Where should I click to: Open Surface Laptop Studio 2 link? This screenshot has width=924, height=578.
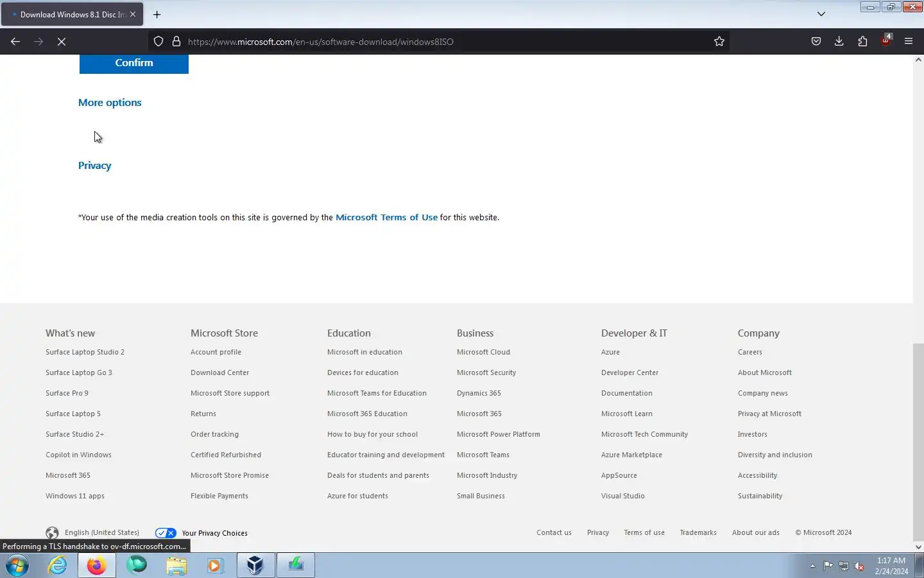[85, 352]
